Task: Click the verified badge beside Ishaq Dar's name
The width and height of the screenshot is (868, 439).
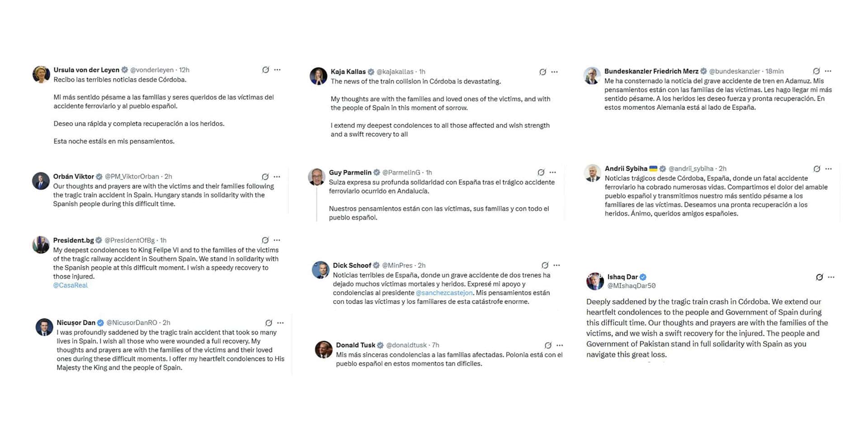Action: (643, 277)
